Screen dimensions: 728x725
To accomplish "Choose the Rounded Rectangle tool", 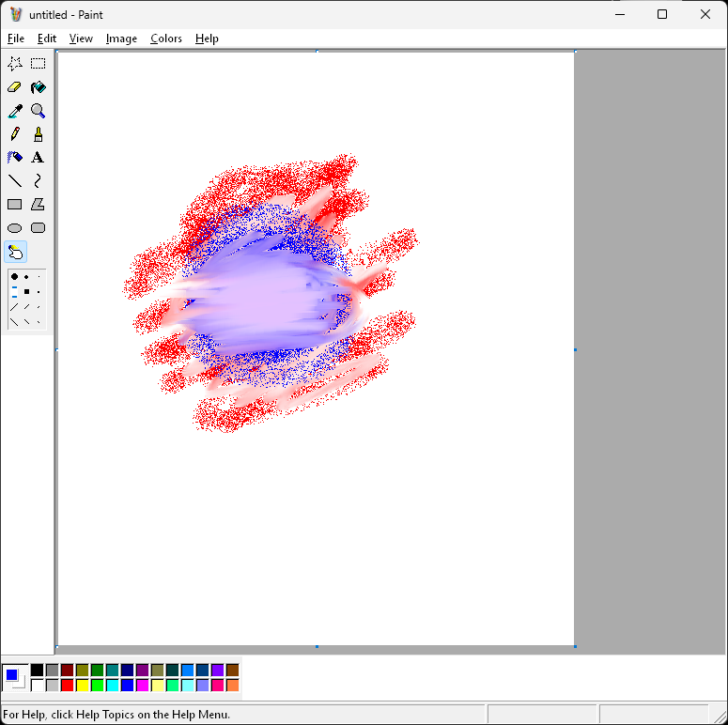I will point(38,227).
